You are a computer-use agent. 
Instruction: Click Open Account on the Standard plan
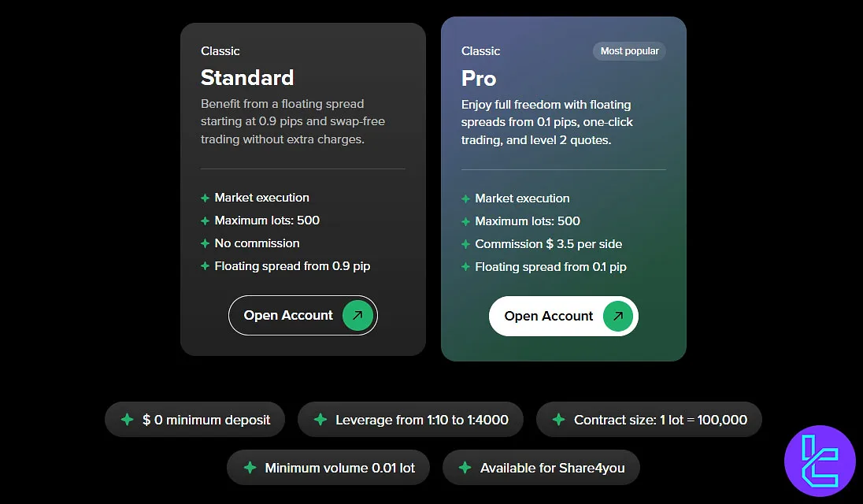302,315
